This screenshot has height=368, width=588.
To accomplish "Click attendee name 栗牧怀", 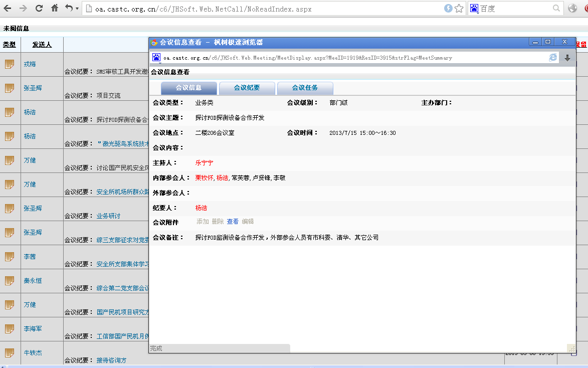I will pyautogui.click(x=204, y=178).
